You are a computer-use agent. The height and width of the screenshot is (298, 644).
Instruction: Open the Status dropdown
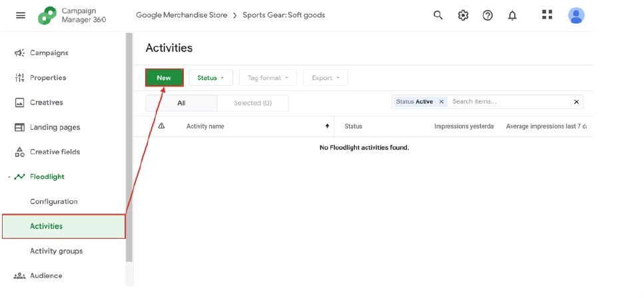(x=210, y=78)
